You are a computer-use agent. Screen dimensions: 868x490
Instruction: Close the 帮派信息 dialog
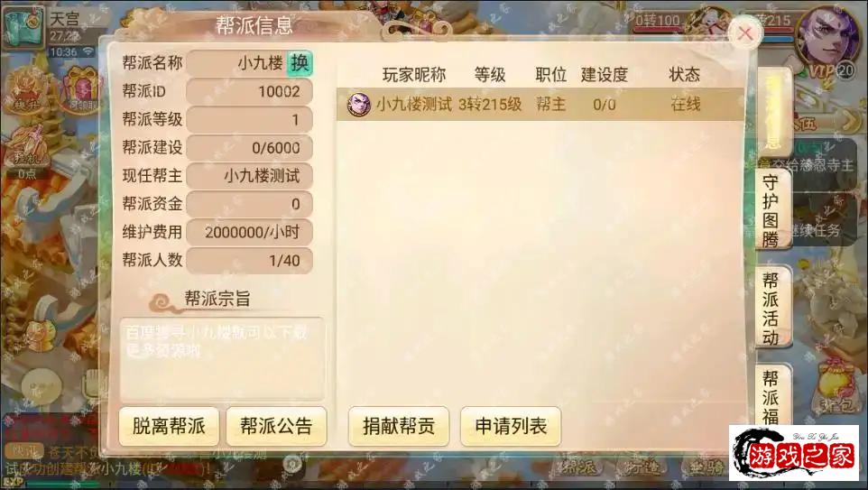pos(745,33)
